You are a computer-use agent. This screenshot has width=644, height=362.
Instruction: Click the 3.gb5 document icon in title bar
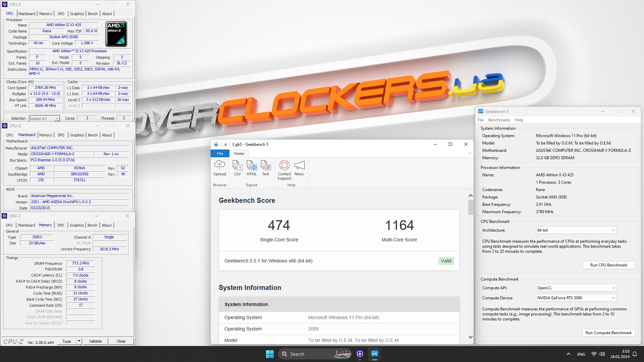point(216,144)
